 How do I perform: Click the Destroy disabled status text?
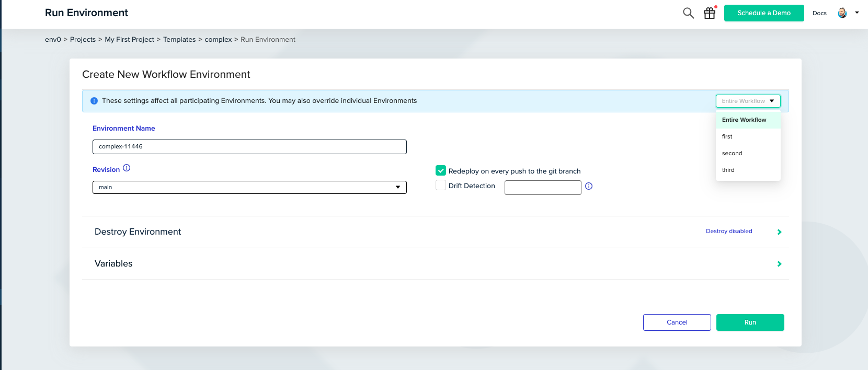tap(729, 231)
